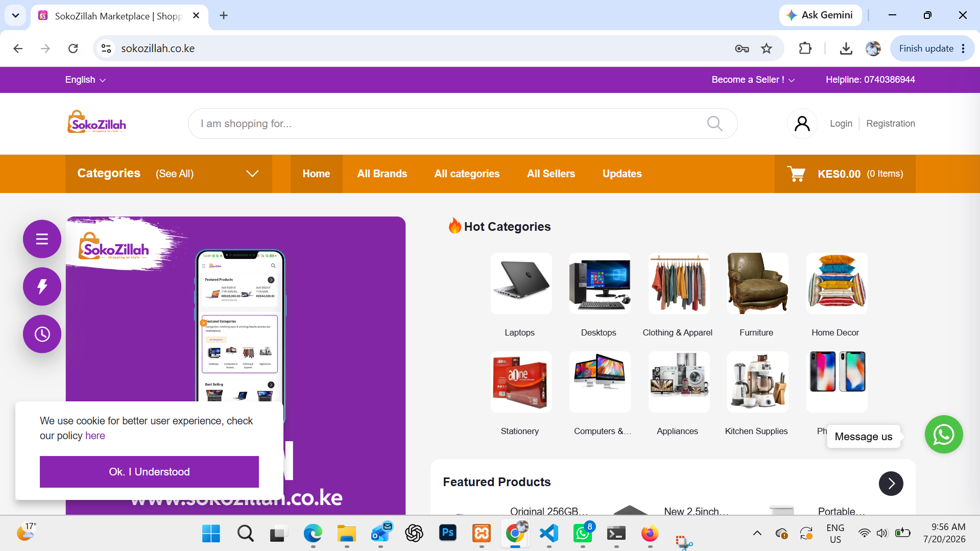This screenshot has width=980, height=551.
Task: Open All Brands nav item
Action: pyautogui.click(x=382, y=174)
